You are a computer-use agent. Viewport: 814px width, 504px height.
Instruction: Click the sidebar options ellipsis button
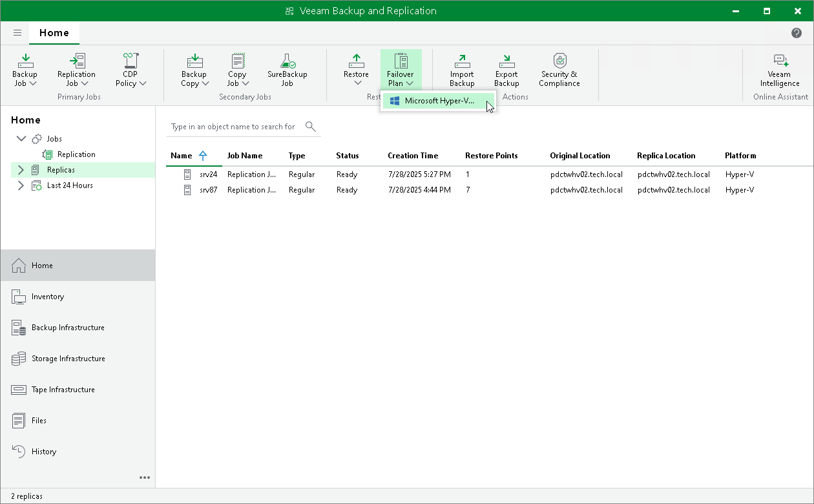145,478
